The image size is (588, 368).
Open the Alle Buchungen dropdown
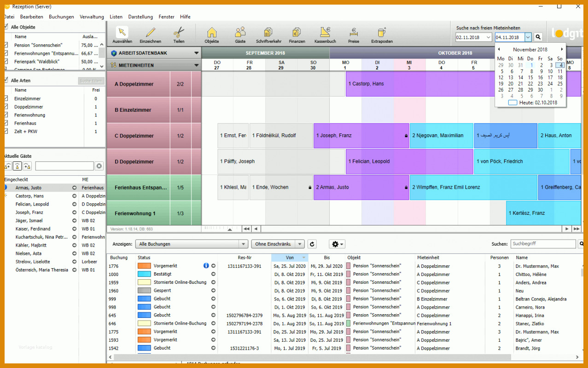(192, 244)
